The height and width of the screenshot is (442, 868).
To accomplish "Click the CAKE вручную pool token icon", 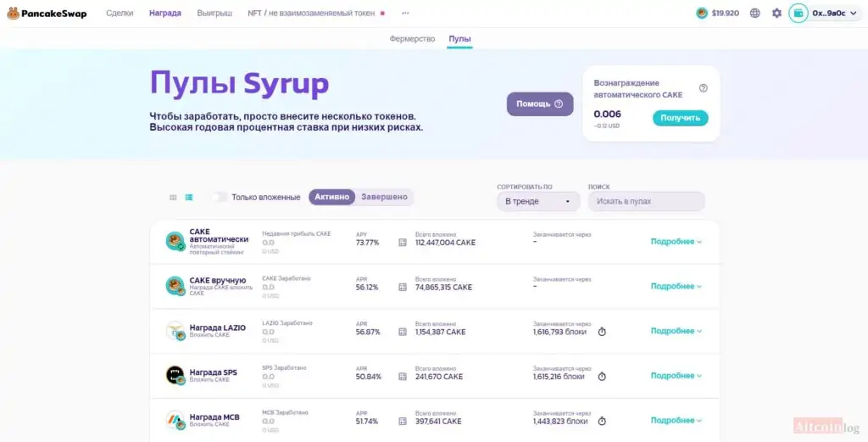I will tap(175, 286).
